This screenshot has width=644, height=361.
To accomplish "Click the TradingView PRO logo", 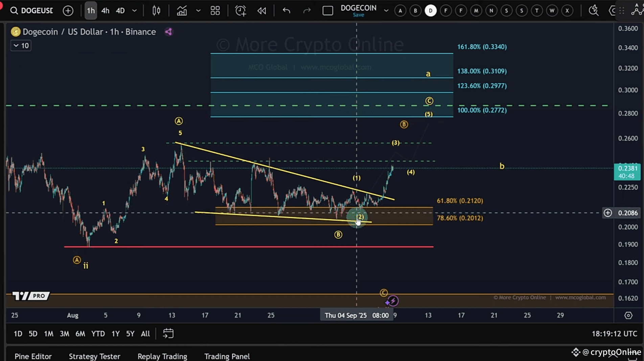I will tap(31, 296).
